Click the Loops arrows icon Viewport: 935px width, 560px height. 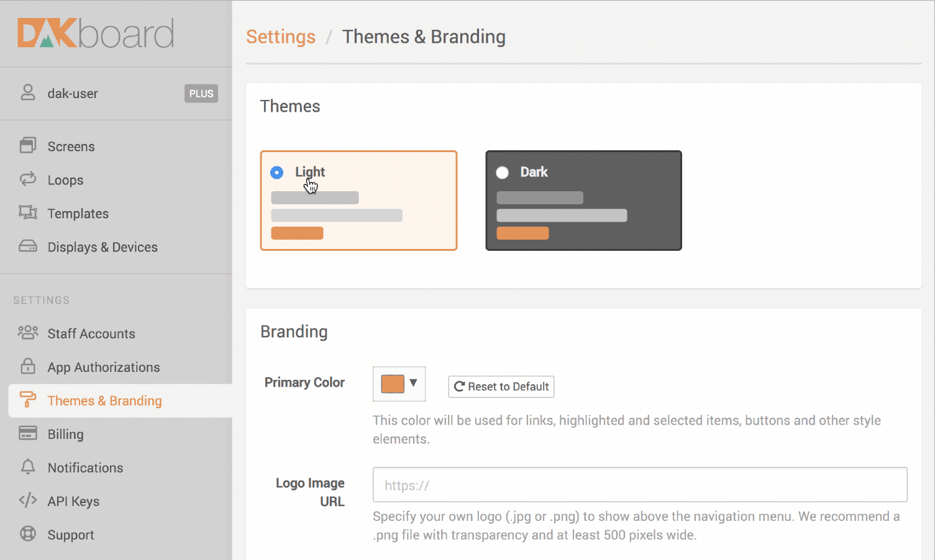click(28, 179)
